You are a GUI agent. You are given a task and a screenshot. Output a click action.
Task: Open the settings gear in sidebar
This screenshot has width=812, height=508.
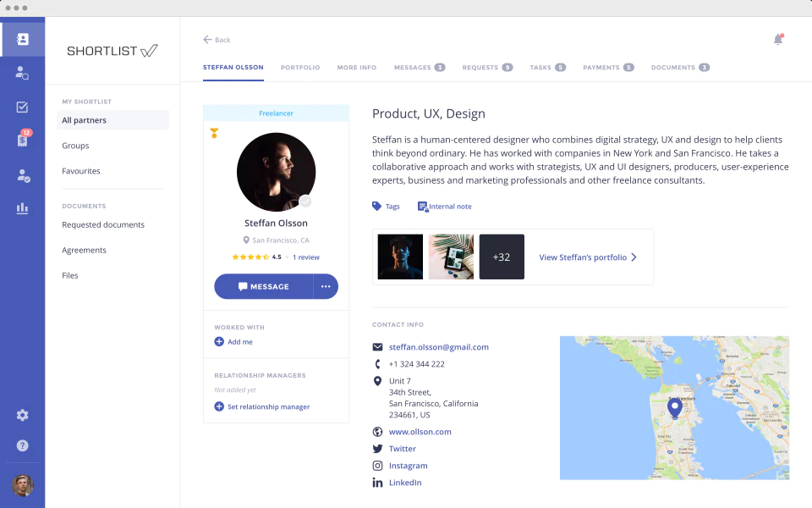[x=22, y=415]
